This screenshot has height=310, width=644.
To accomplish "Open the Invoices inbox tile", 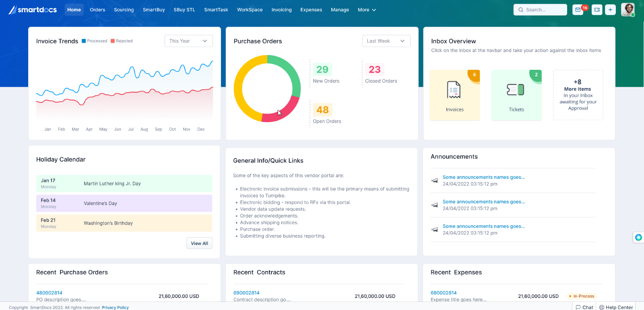I will pos(454,95).
